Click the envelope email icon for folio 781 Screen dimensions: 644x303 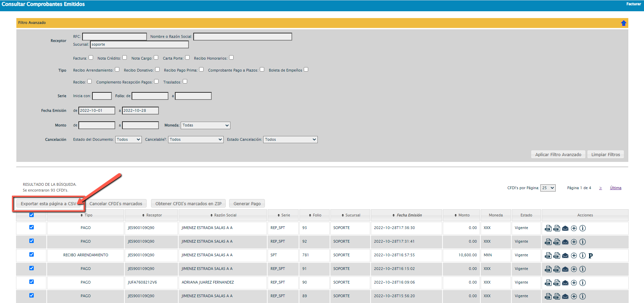565,255
